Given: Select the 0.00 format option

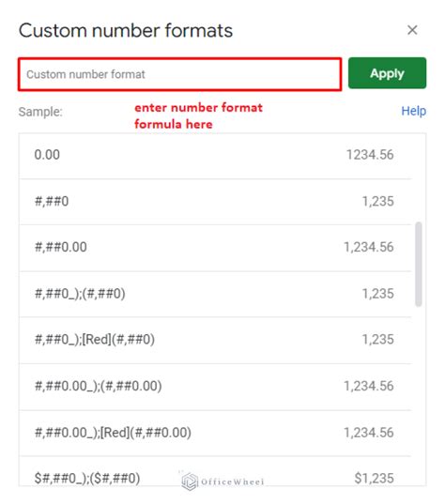Looking at the screenshot, I should click(x=215, y=155).
